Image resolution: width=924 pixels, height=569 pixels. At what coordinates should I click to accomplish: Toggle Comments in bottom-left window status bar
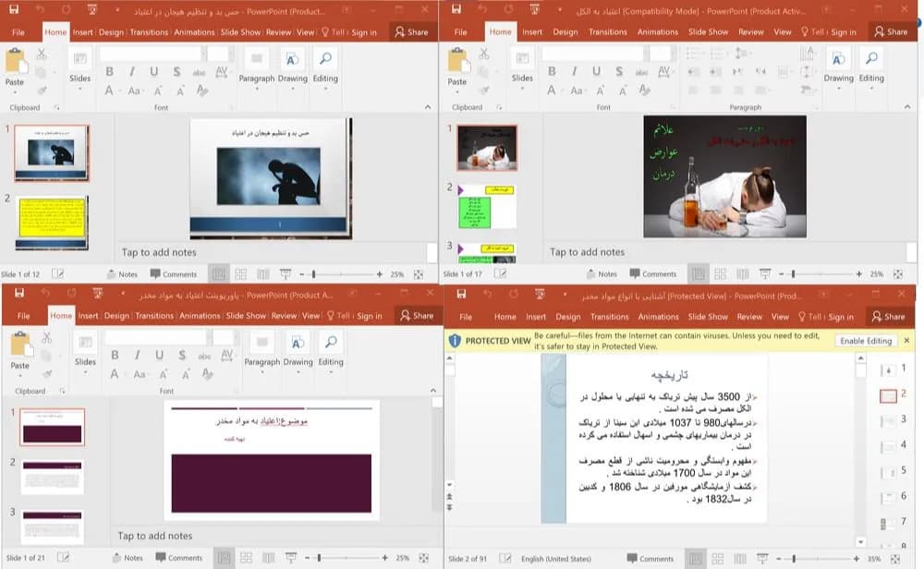(178, 558)
